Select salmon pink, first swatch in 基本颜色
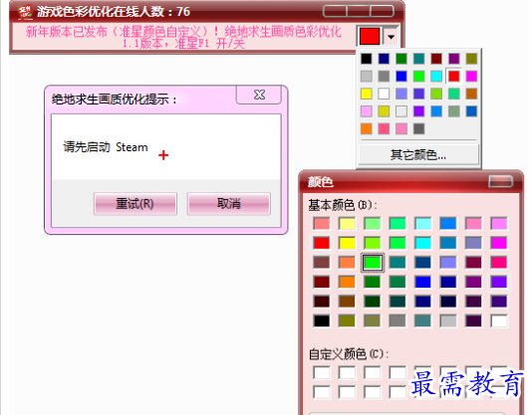 322,224
